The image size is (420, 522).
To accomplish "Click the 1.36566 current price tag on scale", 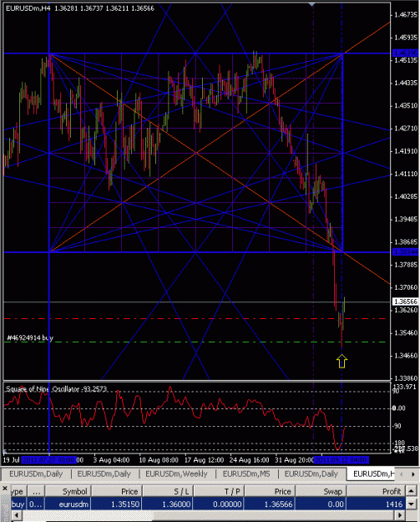I will (405, 302).
